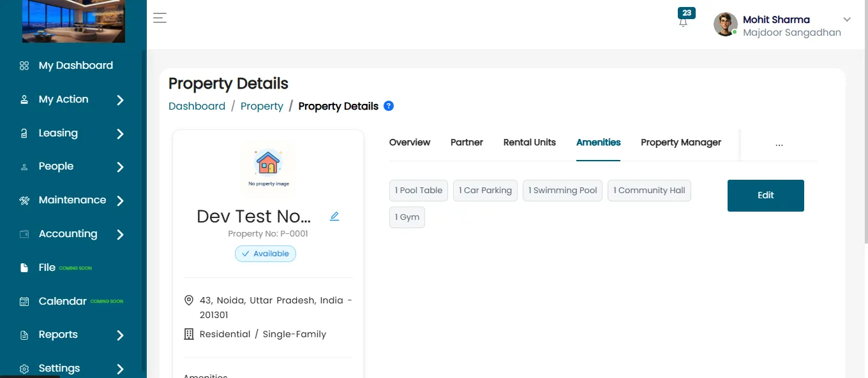Expand the Leasing submenu arrow

[120, 134]
